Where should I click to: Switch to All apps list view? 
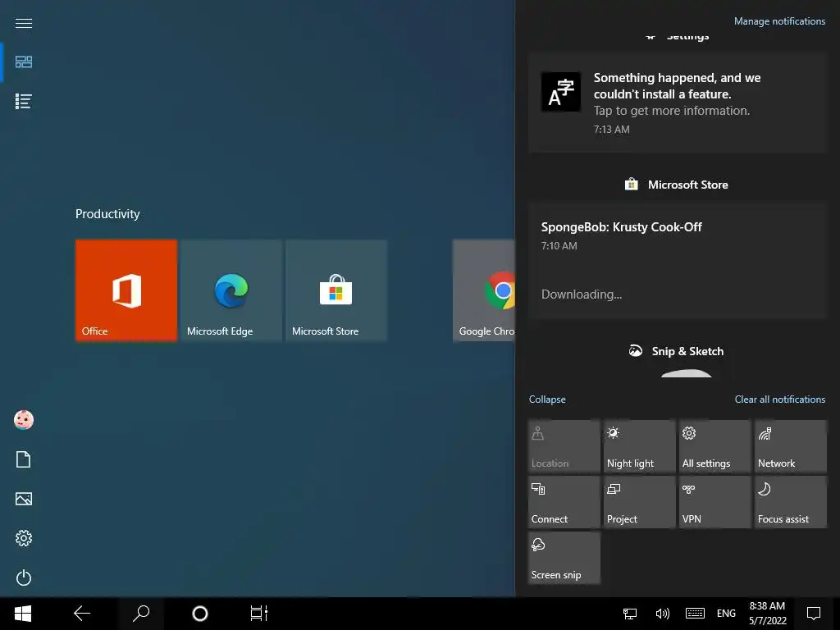[24, 101]
